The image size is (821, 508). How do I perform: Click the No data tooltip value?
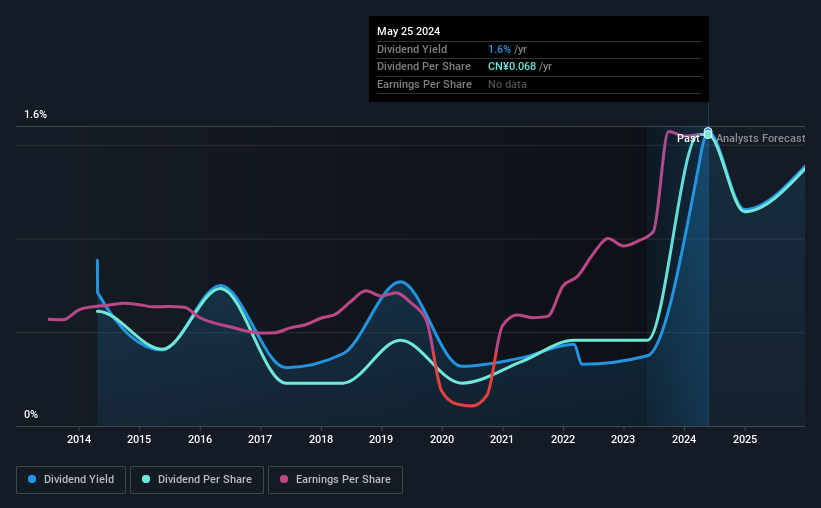(x=507, y=84)
